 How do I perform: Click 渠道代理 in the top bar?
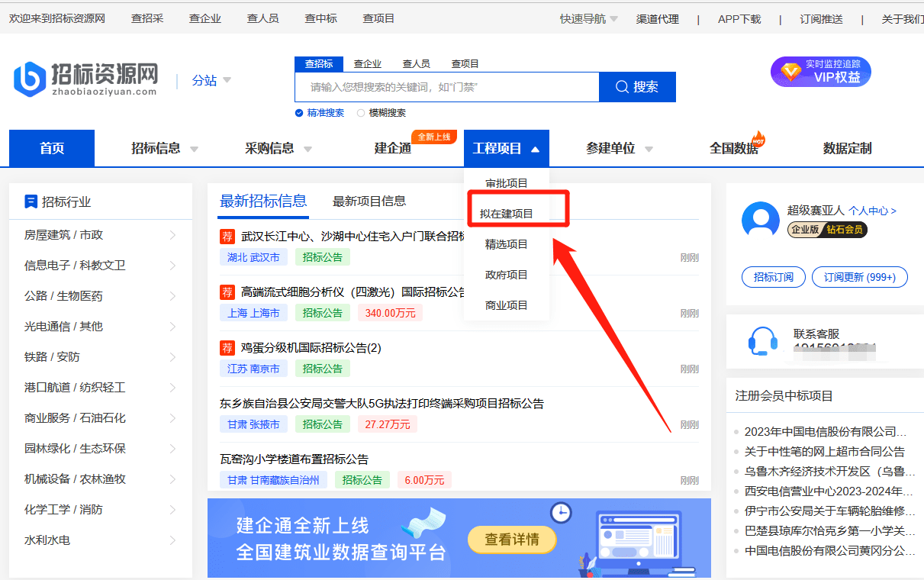[x=658, y=19]
